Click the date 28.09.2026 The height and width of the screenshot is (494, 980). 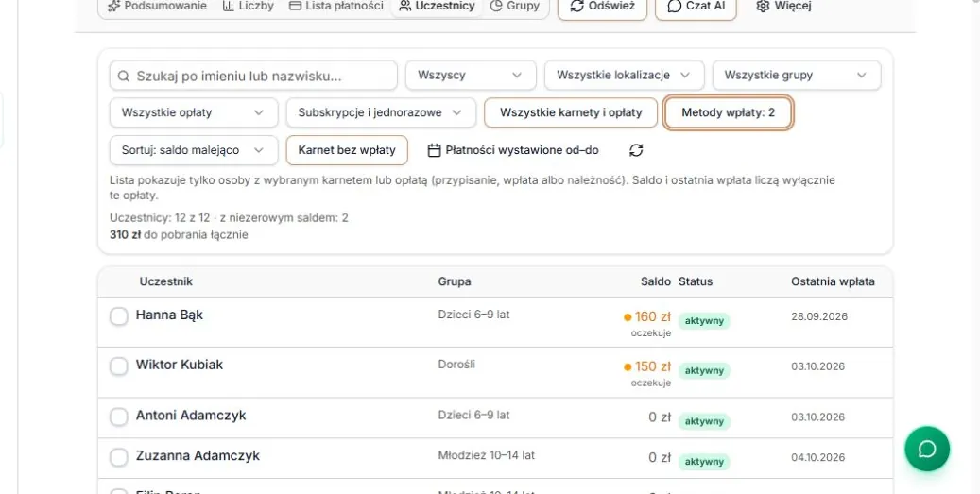(819, 316)
